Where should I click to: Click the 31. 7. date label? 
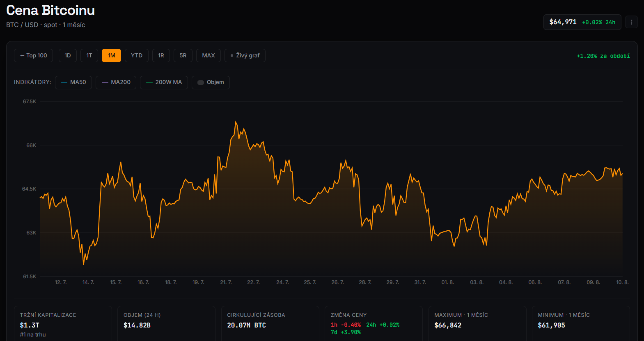[420, 282]
